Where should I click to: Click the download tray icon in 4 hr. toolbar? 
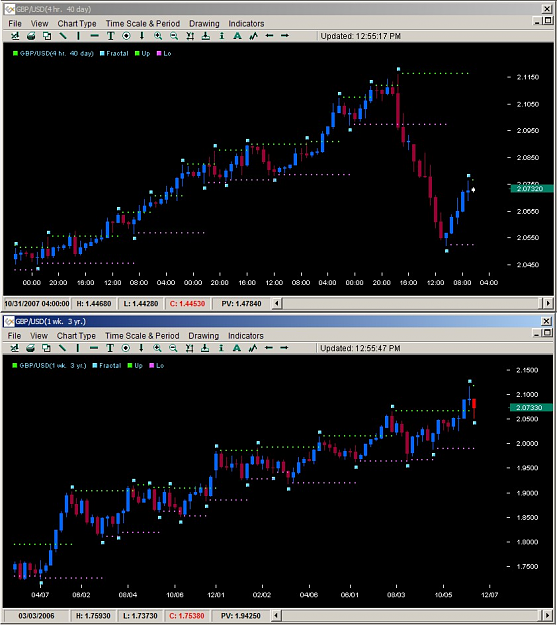click(206, 36)
